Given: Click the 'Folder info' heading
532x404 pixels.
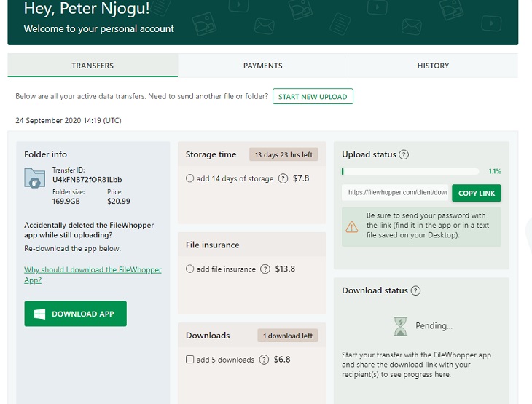Looking at the screenshot, I should (x=45, y=154).
